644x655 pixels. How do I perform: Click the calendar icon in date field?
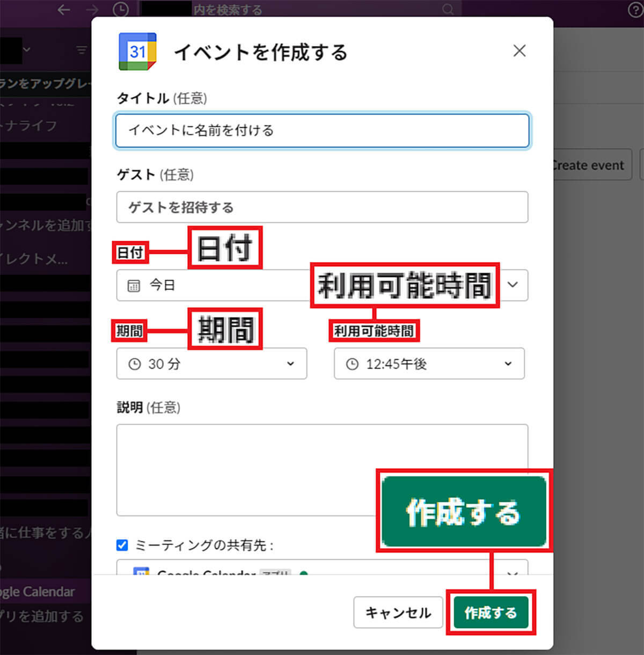point(134,285)
